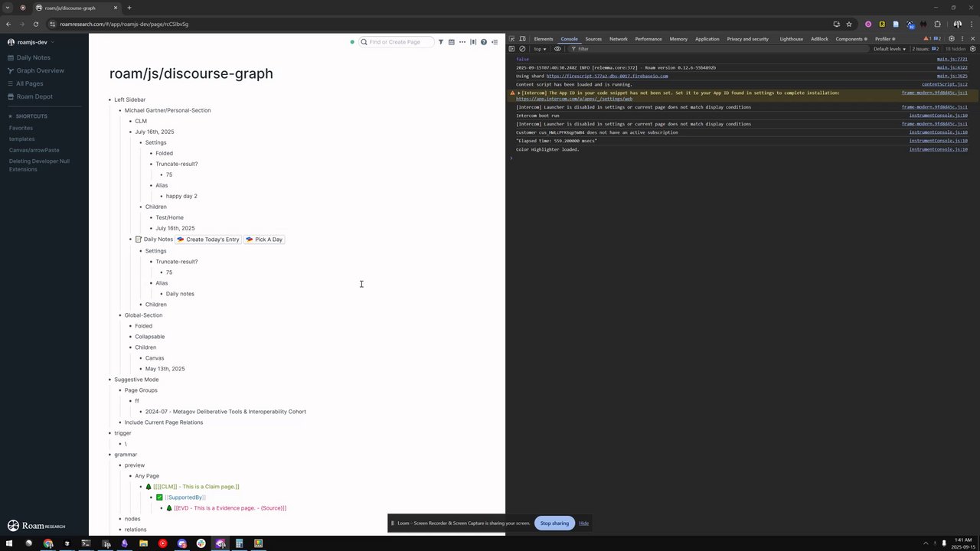
Task: Switch to the Application tab
Action: [707, 39]
